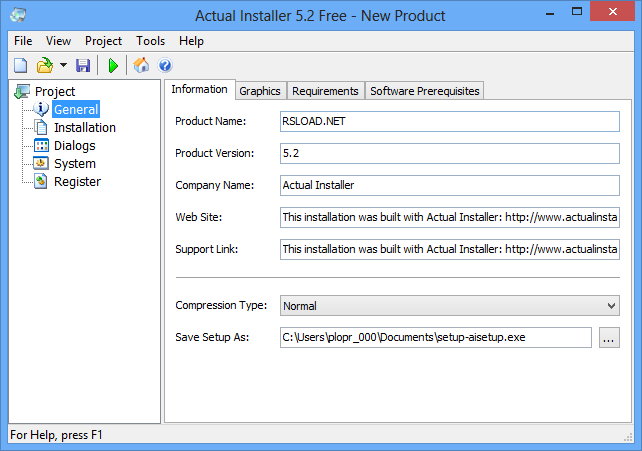This screenshot has width=642, height=451.
Task: Close the Actual Installer window
Action: pos(613,12)
